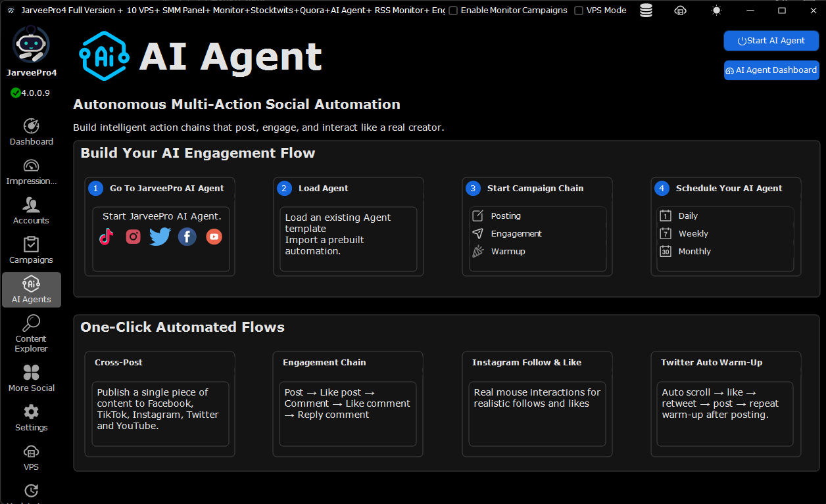Open the AI Agent Dashboard button
The width and height of the screenshot is (826, 504).
(x=771, y=70)
